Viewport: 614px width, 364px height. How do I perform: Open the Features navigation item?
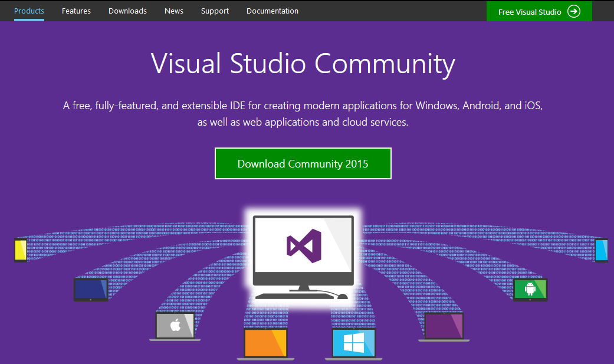click(x=76, y=11)
